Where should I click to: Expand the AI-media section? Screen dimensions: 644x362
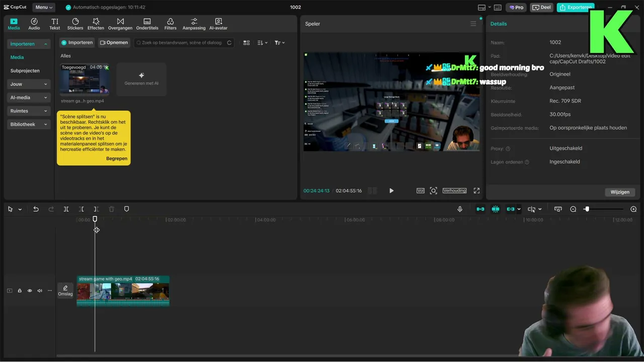click(29, 98)
